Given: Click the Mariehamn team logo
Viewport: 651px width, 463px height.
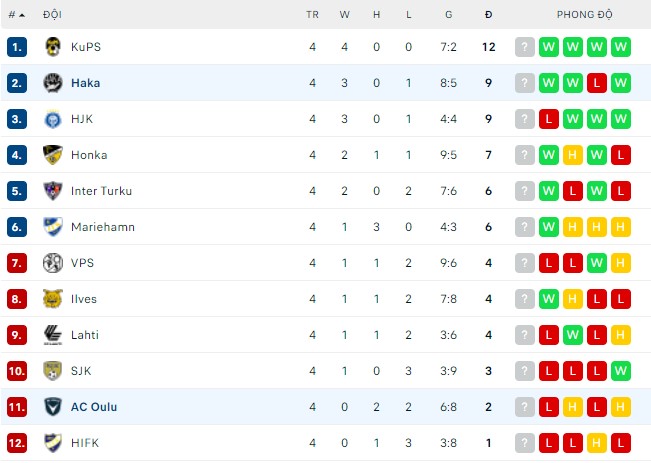Looking at the screenshot, I should click(x=53, y=227).
